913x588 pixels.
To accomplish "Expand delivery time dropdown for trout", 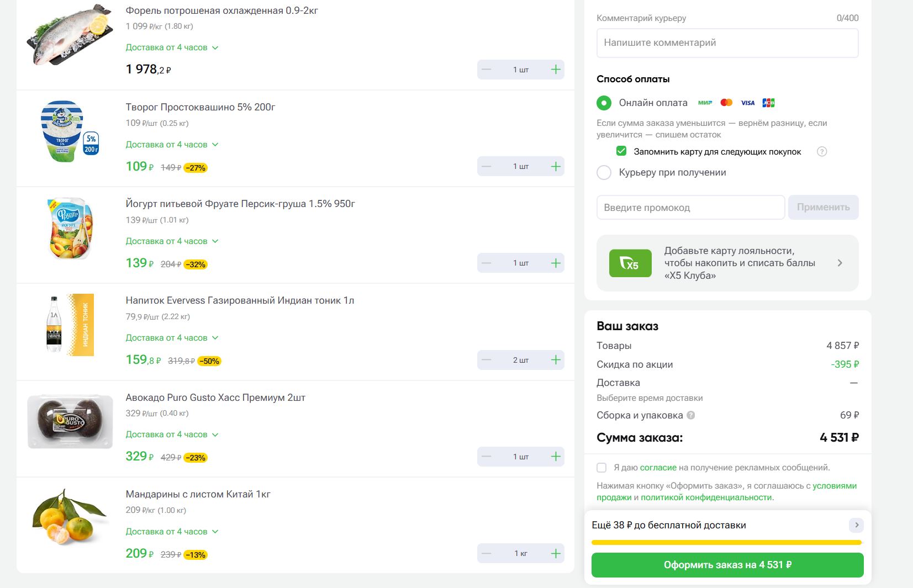I will click(215, 48).
